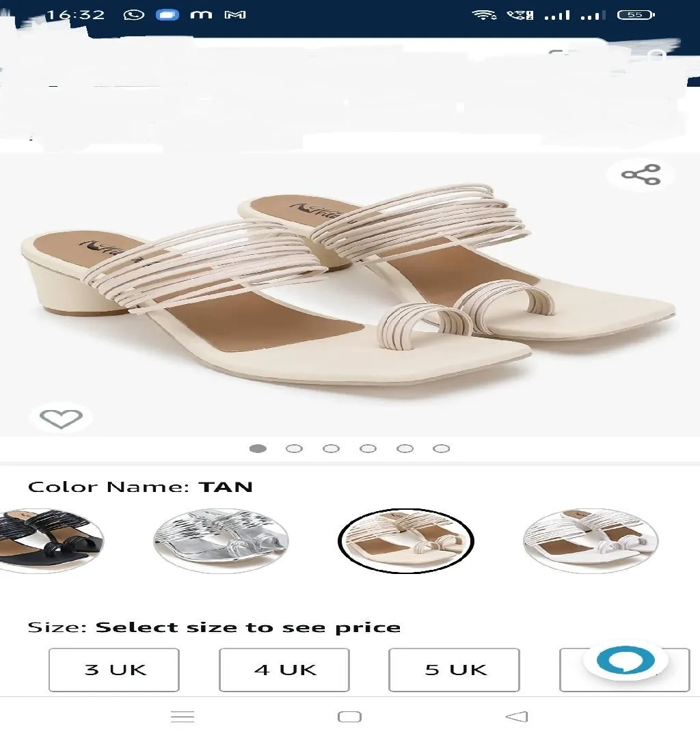Select the silver sandal color option
The image size is (700, 738).
[221, 541]
